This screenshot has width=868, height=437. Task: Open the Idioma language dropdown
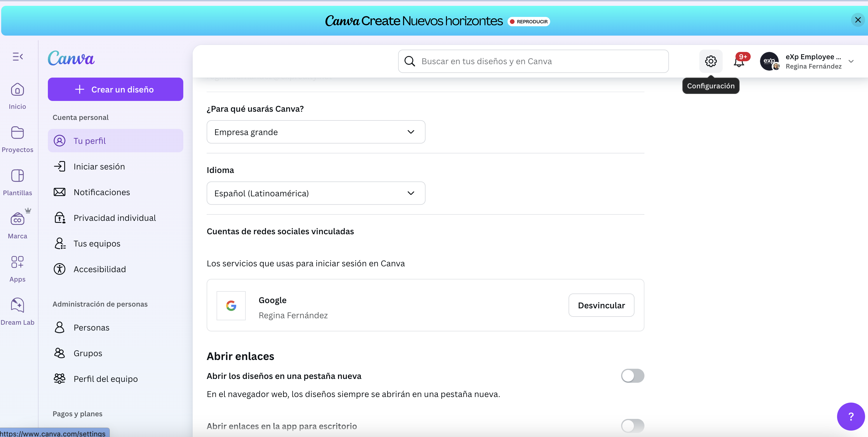316,193
